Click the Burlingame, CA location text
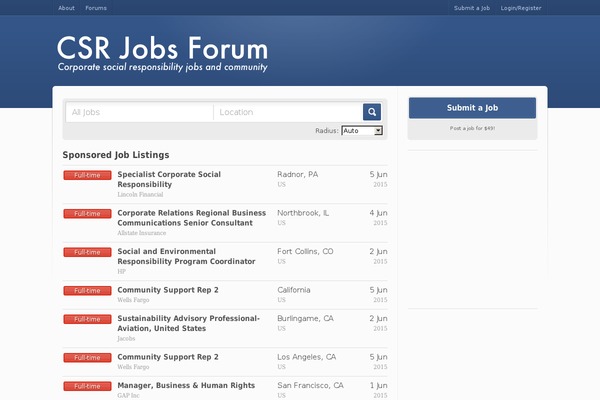 (x=305, y=318)
